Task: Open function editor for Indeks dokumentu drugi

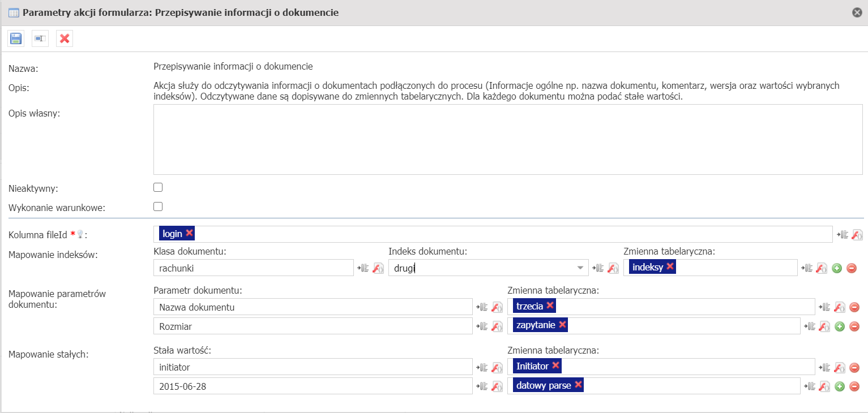Action: click(x=613, y=268)
